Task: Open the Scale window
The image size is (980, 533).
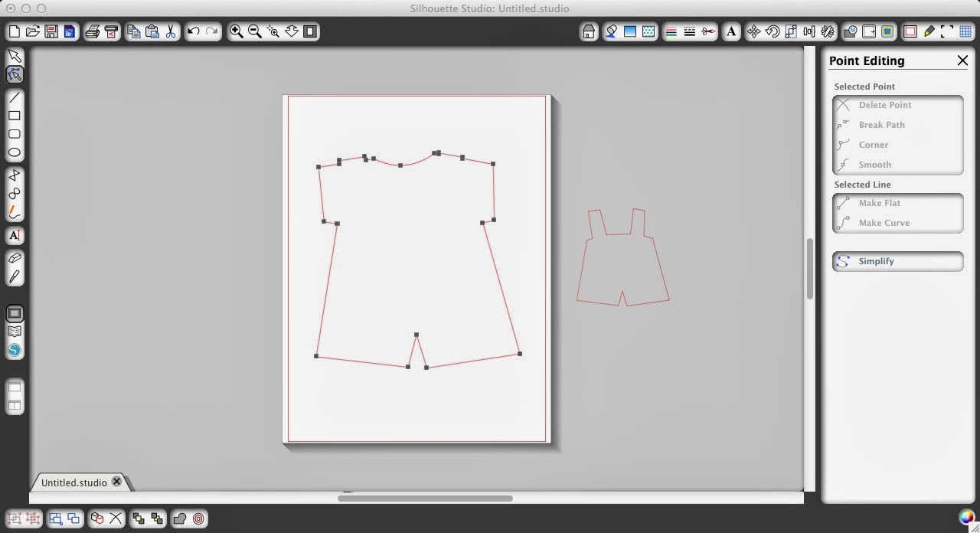Action: pos(792,31)
